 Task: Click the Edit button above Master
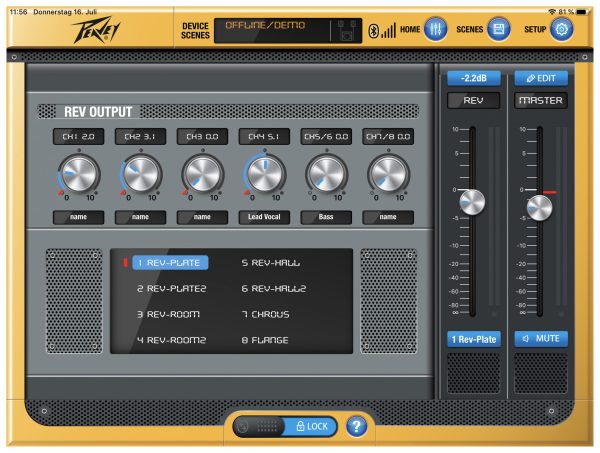click(541, 78)
